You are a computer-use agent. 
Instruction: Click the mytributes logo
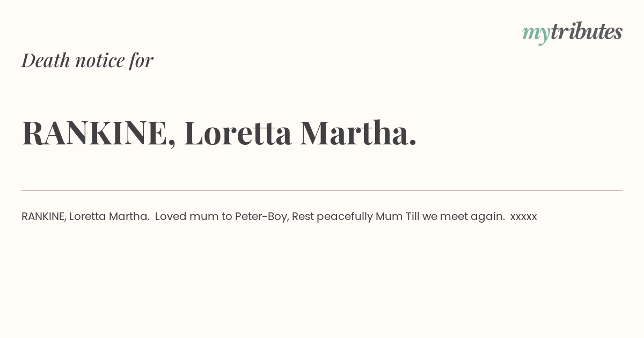tap(572, 33)
